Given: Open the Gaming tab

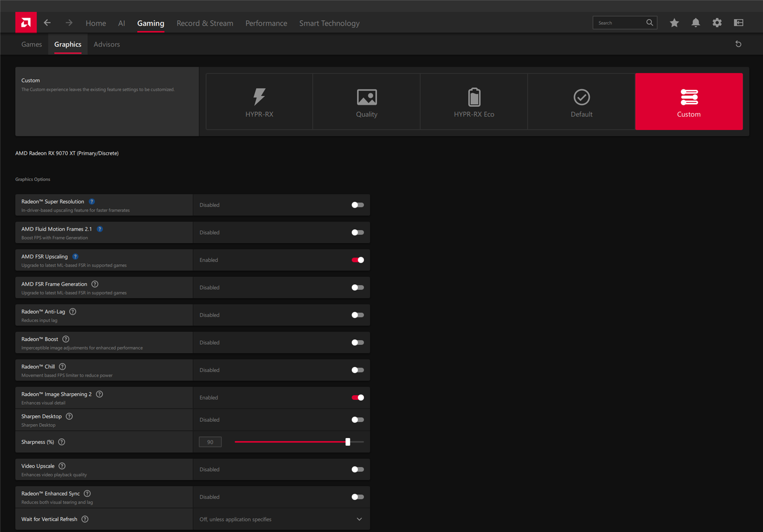Looking at the screenshot, I should (151, 23).
